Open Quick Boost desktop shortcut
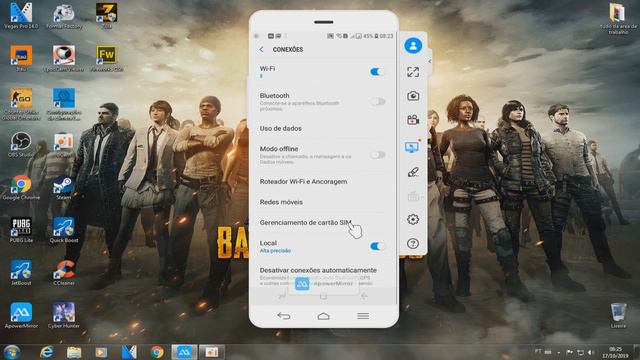 click(64, 230)
